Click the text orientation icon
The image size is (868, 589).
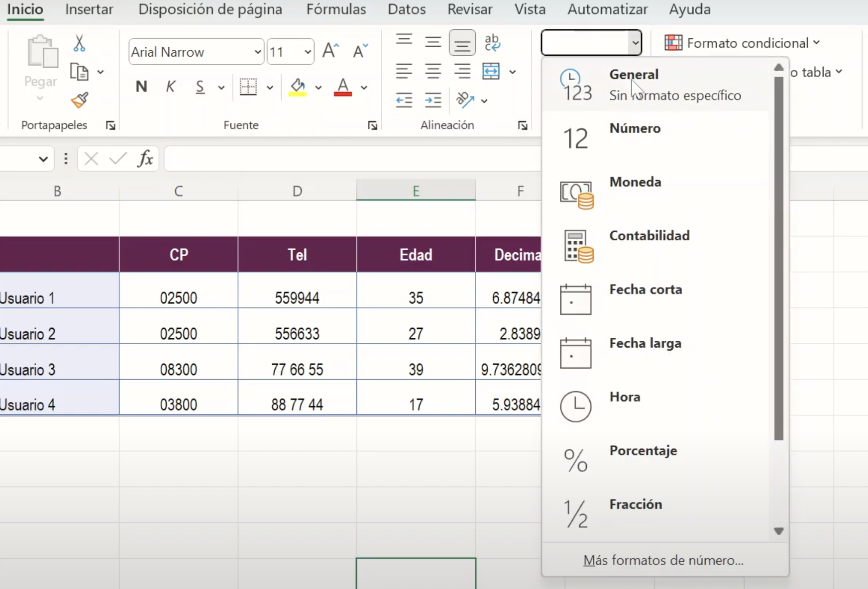(465, 100)
